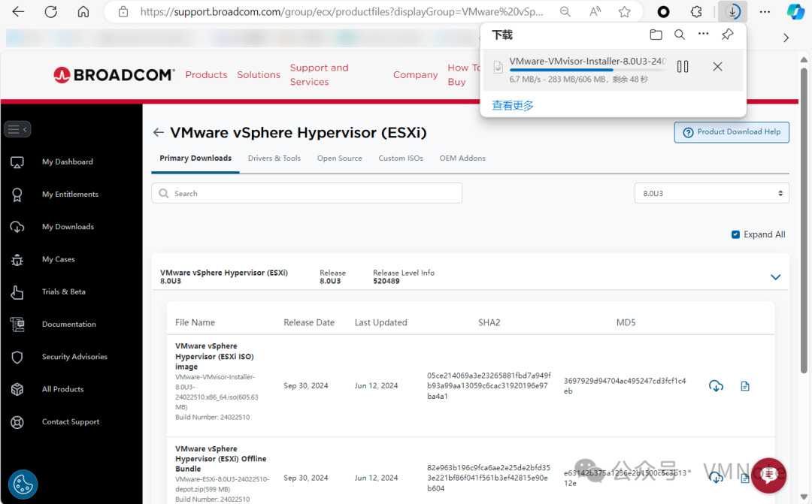The height and width of the screenshot is (504, 812).
Task: Click the Last Updated column header
Action: click(x=380, y=322)
